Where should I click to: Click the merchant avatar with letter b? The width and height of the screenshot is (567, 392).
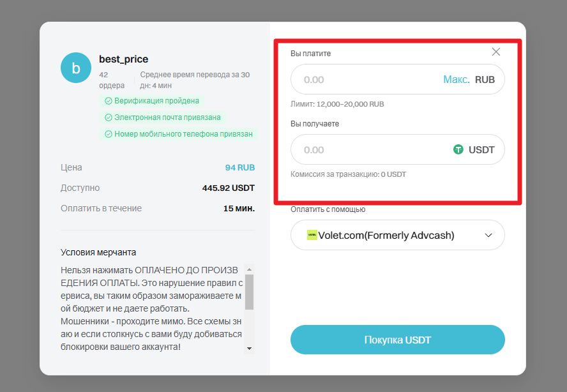pos(75,68)
